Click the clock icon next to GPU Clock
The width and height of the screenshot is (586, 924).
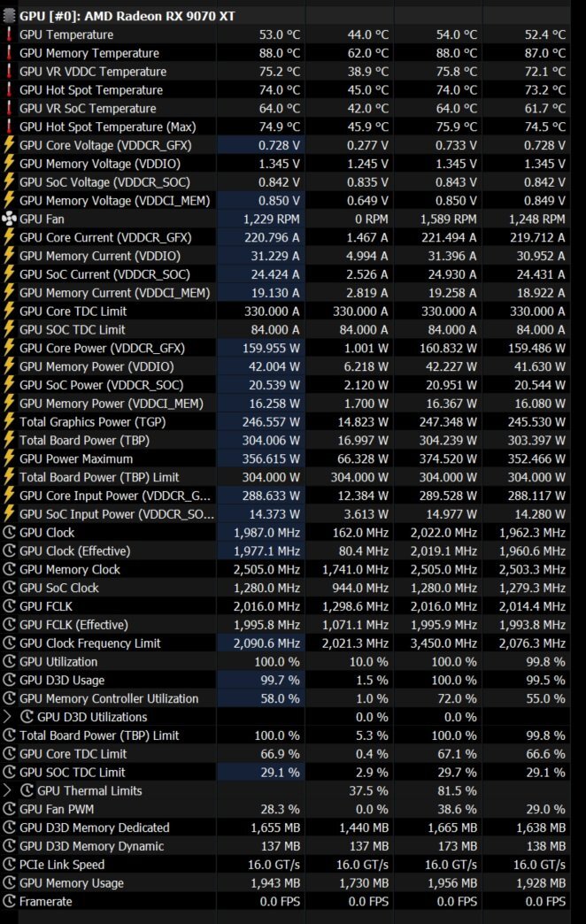[9, 533]
